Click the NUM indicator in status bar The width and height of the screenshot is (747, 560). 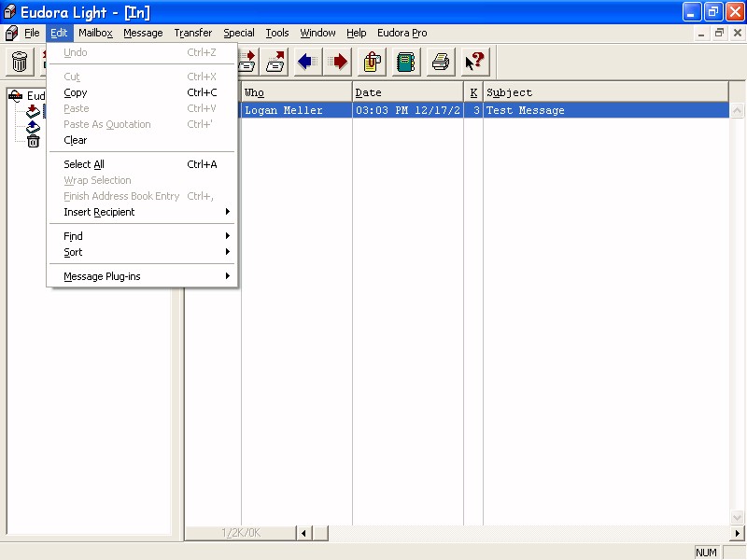[706, 553]
